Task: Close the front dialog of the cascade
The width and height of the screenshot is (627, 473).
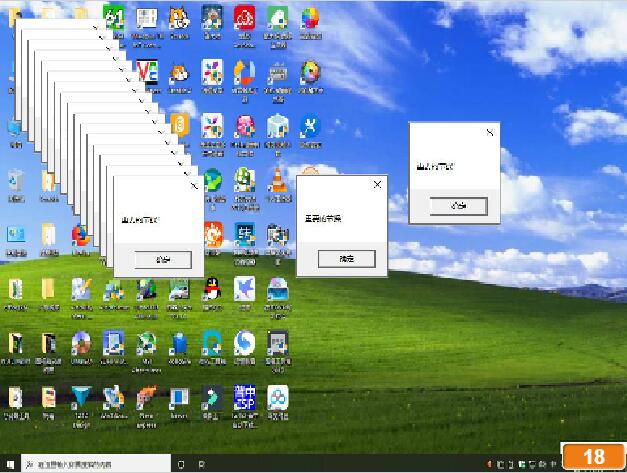Action: pyautogui.click(x=194, y=186)
